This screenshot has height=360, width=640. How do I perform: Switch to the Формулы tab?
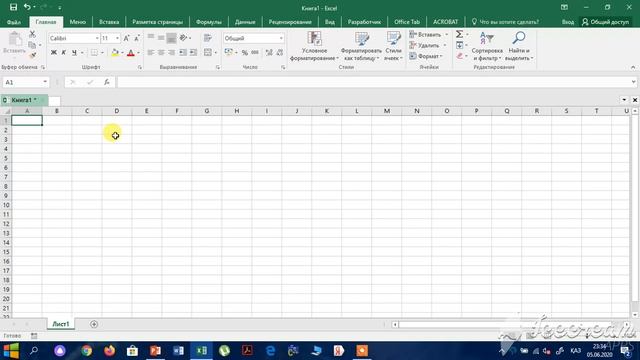[209, 22]
